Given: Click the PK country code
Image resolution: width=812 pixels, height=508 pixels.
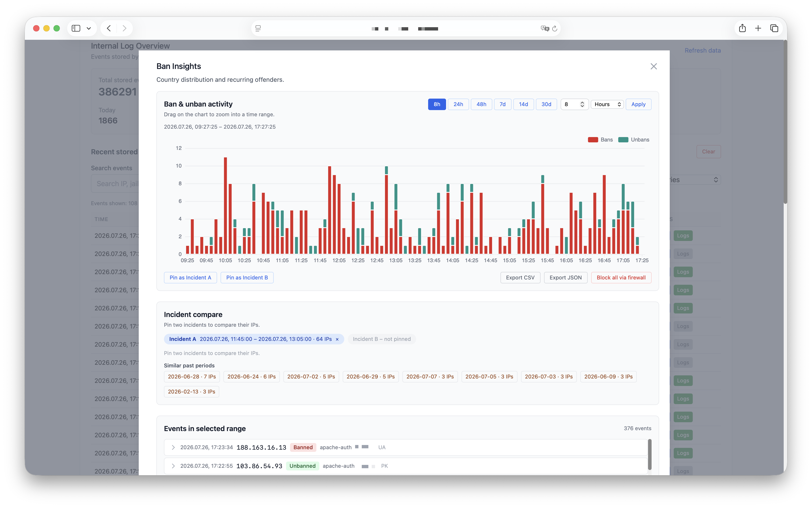Looking at the screenshot, I should (x=384, y=466).
